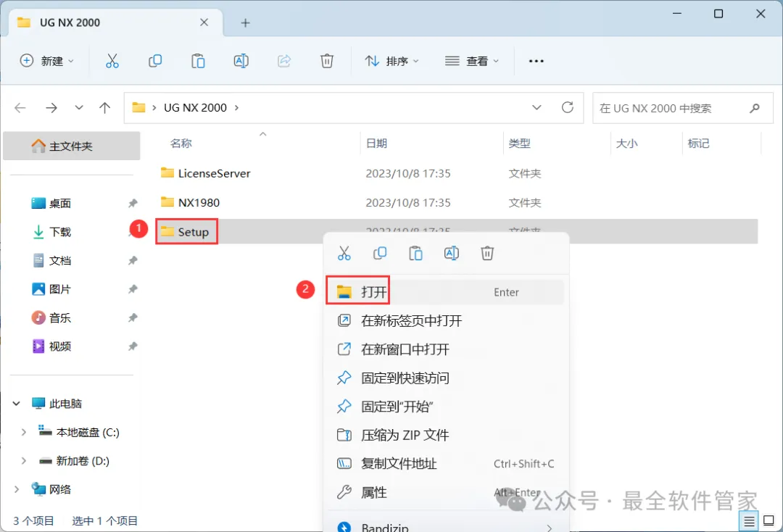Open 桌面 in the sidebar

[x=52, y=203]
